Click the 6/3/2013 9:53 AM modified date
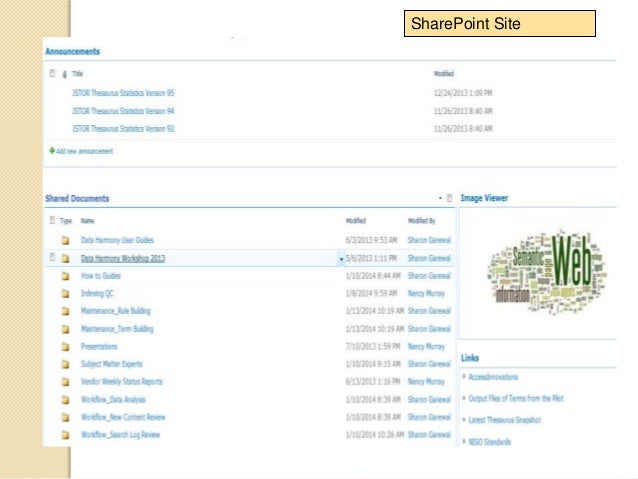This screenshot has height=479, width=638. point(371,240)
